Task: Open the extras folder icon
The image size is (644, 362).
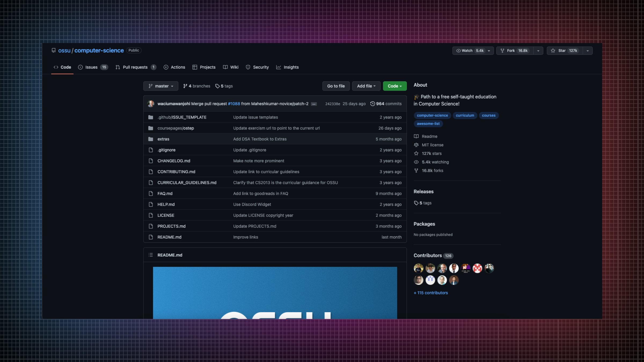Action: 151,139
